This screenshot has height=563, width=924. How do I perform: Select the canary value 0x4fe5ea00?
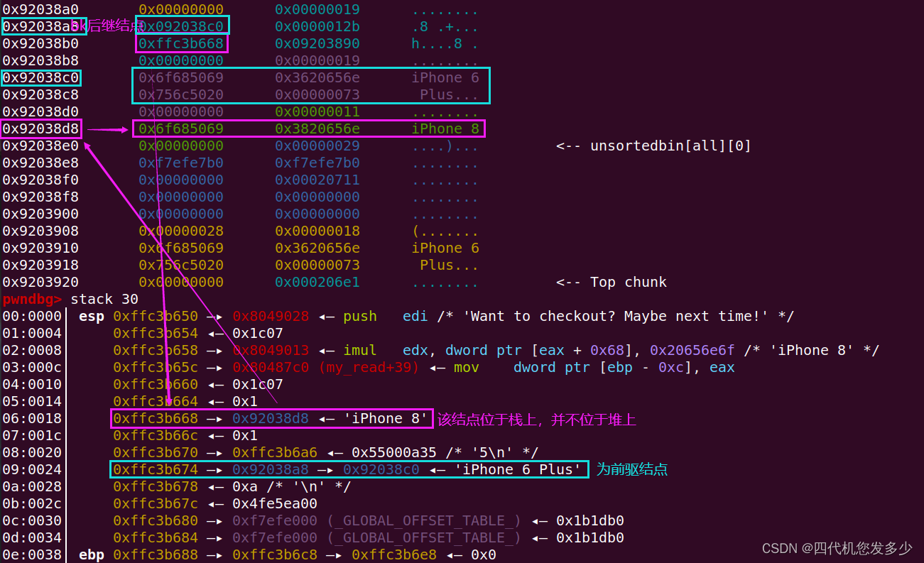tap(275, 503)
